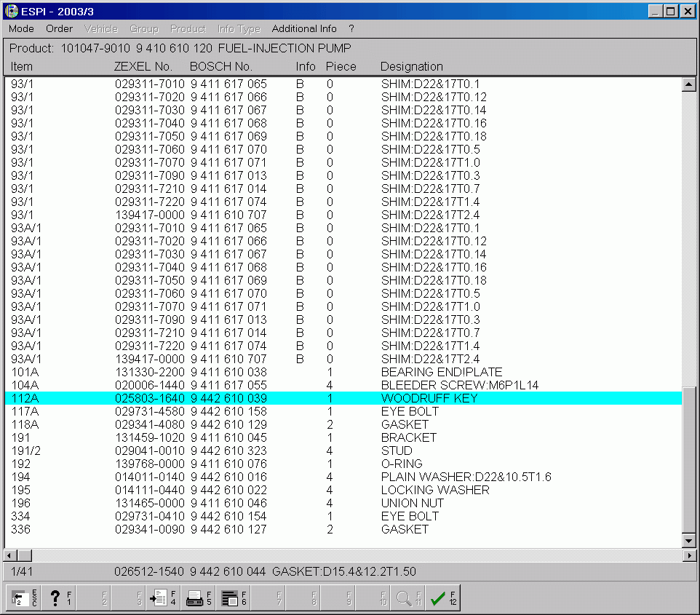700x615 pixels.
Task: Maximize the ESPI window
Action: coord(671,11)
